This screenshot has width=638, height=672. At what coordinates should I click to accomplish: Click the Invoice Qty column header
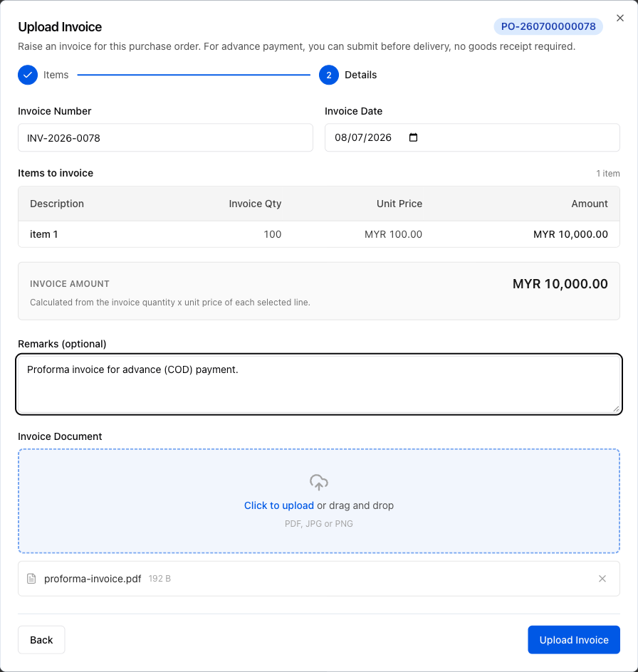[x=255, y=204]
